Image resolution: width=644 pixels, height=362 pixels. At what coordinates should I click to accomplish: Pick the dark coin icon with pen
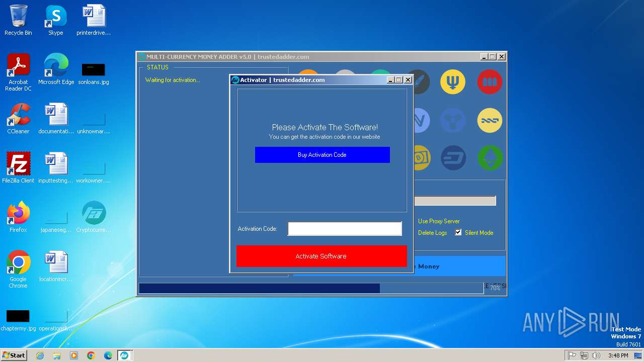tap(422, 82)
